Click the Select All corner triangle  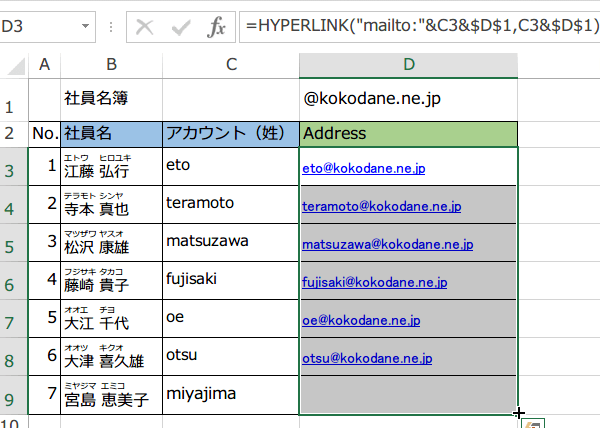[x=15, y=66]
